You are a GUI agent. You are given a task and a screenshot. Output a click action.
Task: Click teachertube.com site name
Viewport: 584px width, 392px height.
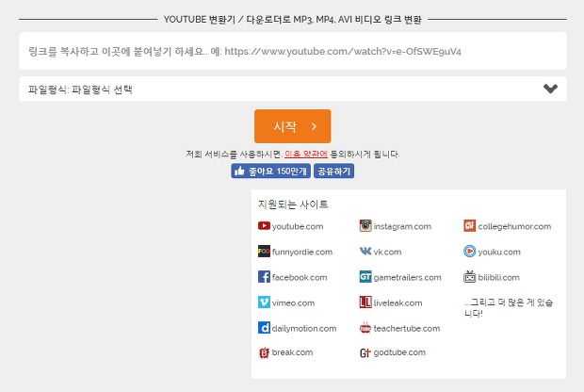point(407,328)
